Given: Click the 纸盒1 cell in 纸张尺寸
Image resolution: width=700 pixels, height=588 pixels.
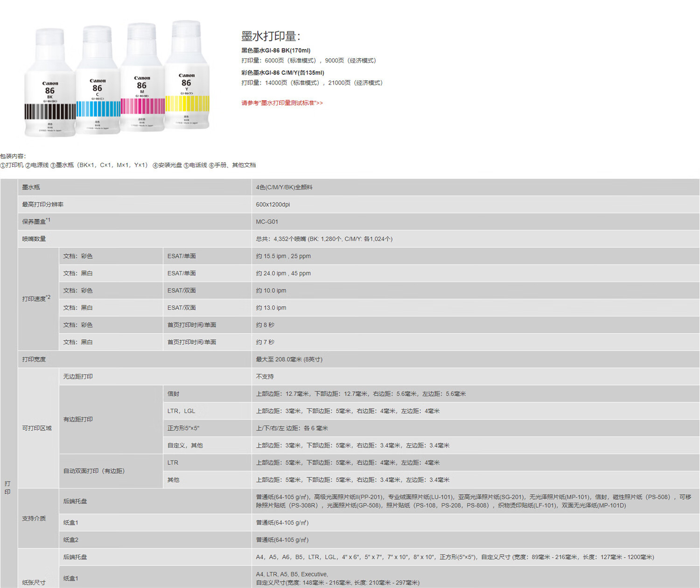Looking at the screenshot, I should click(x=155, y=578).
